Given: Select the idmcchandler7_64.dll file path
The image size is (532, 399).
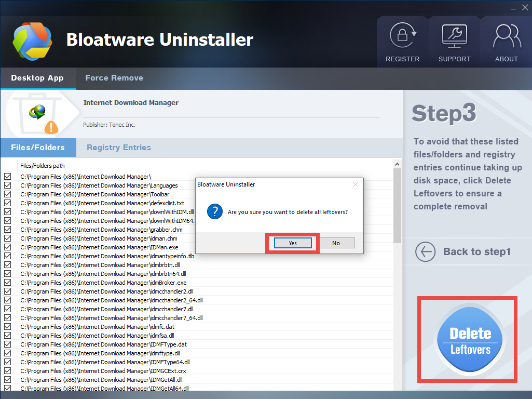Looking at the screenshot, I should point(112,318).
